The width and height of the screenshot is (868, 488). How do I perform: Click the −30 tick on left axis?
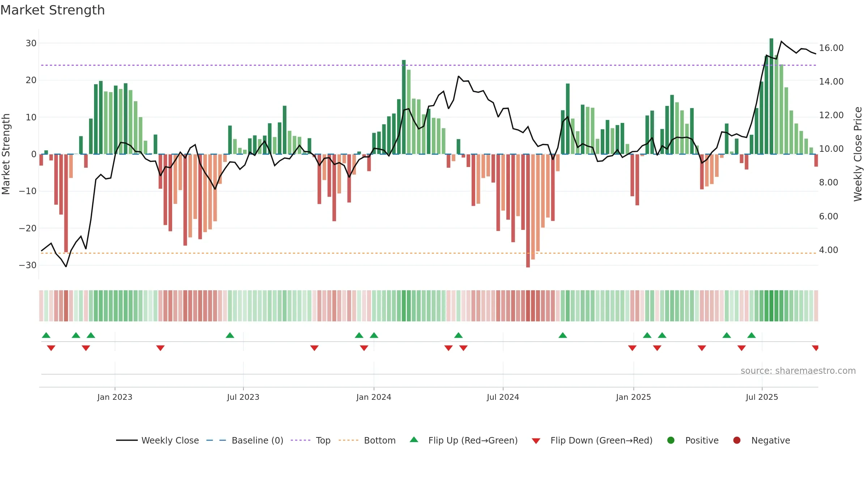(28, 265)
